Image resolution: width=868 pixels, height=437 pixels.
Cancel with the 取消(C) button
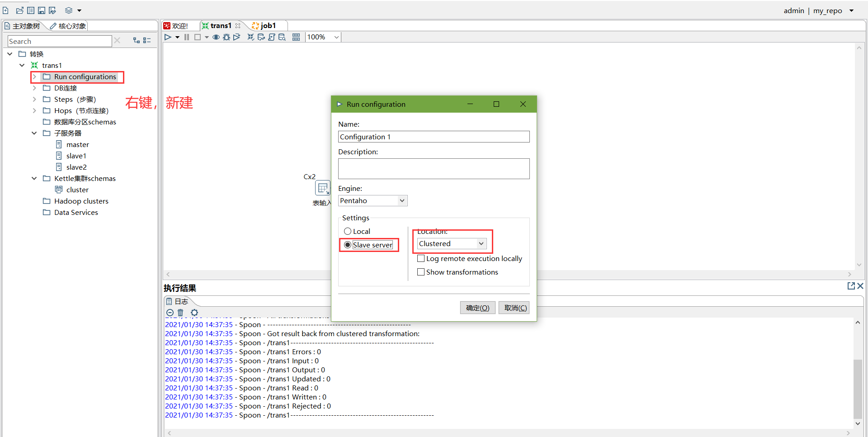(x=514, y=308)
